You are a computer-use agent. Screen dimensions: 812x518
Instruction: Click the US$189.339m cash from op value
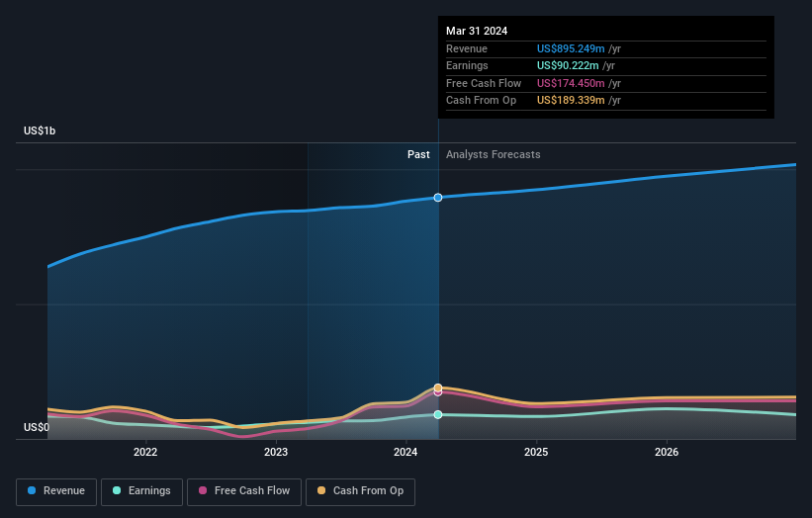coord(571,101)
